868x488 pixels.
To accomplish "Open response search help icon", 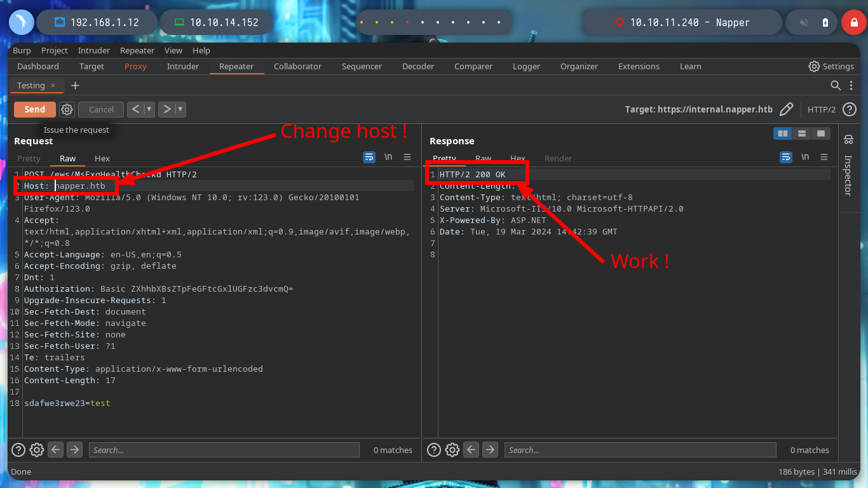I will 434,450.
